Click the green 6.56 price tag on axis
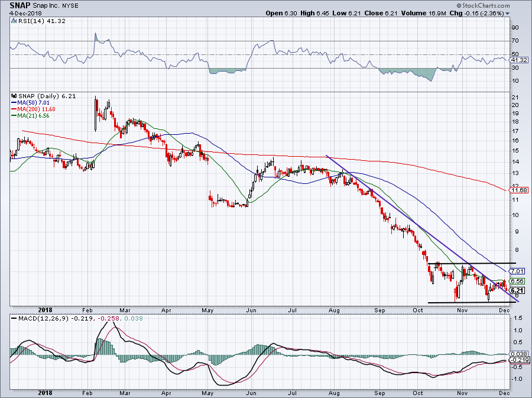The width and height of the screenshot is (532, 398). 518,281
